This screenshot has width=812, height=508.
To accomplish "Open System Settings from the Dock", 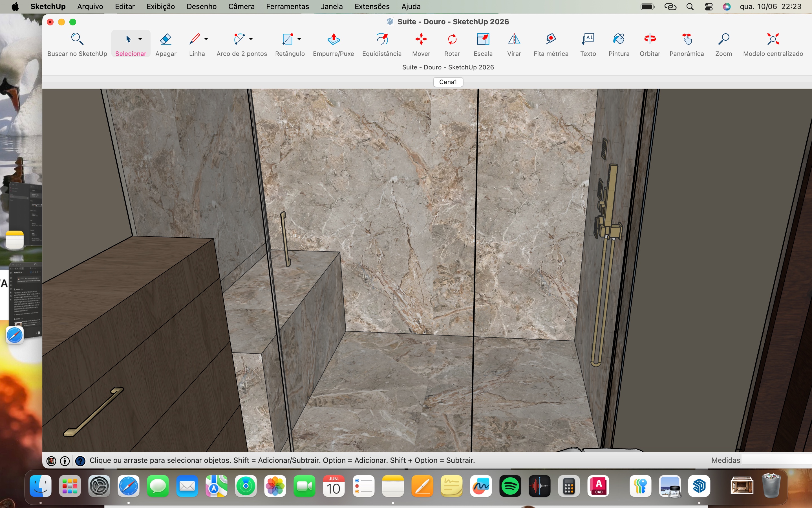I will [99, 486].
